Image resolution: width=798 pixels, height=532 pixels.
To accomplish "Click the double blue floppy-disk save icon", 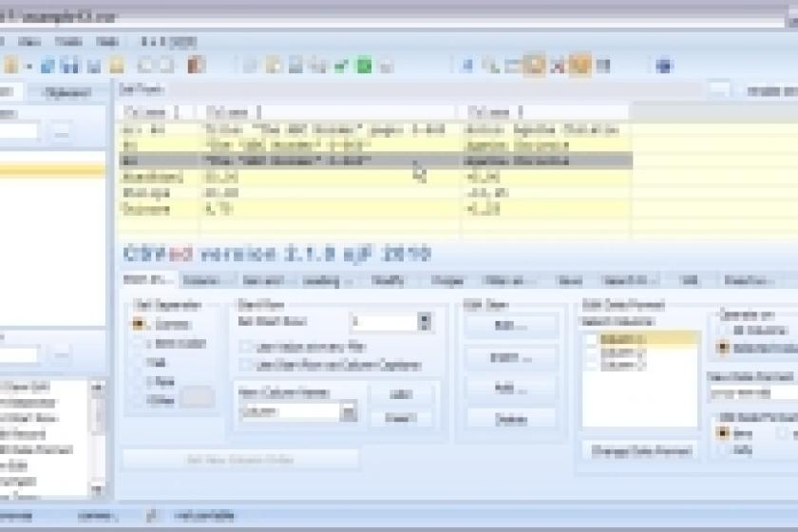I will pyautogui.click(x=69, y=66).
